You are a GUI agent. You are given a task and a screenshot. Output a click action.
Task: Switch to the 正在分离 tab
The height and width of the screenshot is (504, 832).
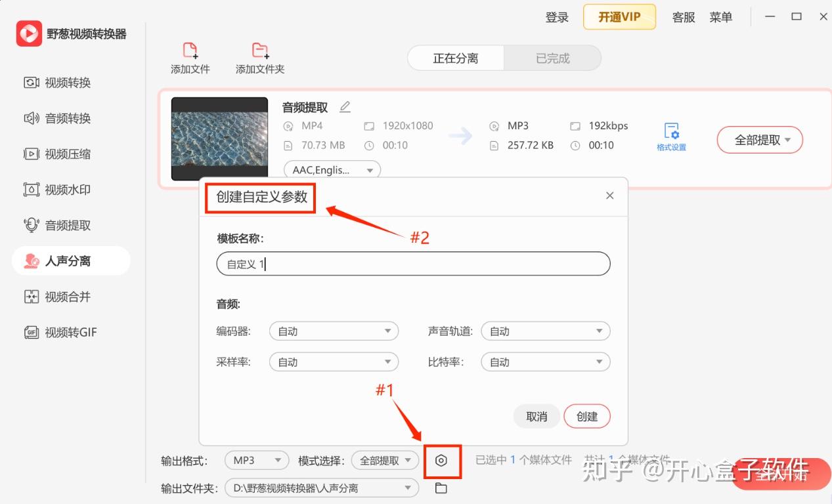[456, 58]
